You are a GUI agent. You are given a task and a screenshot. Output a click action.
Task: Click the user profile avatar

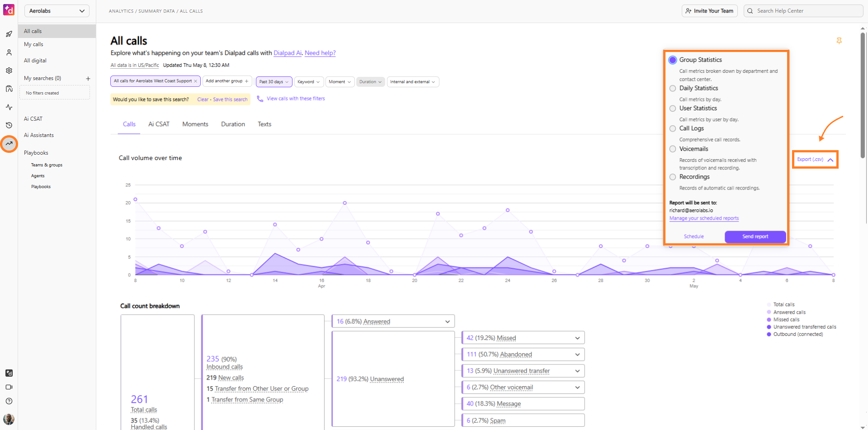9,419
